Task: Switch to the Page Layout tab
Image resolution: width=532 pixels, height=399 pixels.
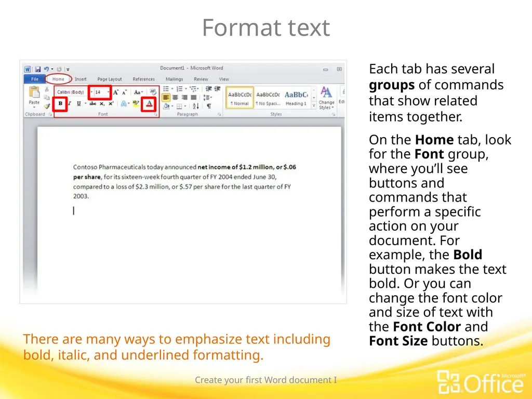Action: [110, 79]
